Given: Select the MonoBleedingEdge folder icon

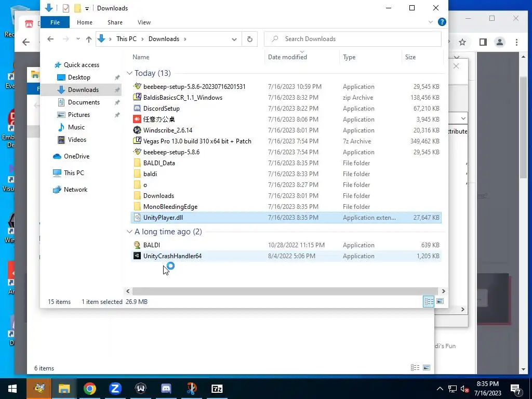Looking at the screenshot, I should (137, 207).
